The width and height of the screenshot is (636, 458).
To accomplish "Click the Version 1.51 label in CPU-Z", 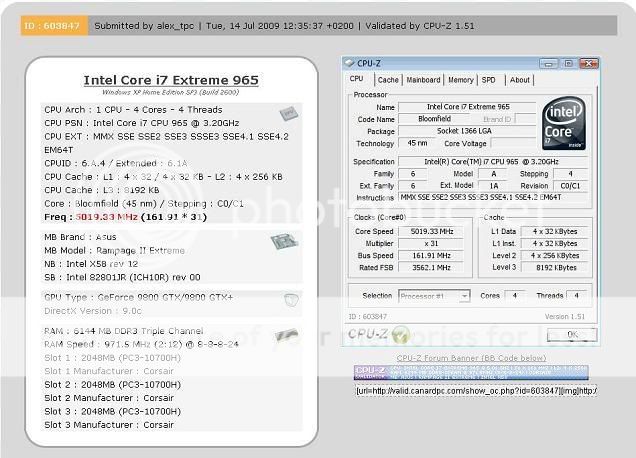I will (565, 317).
